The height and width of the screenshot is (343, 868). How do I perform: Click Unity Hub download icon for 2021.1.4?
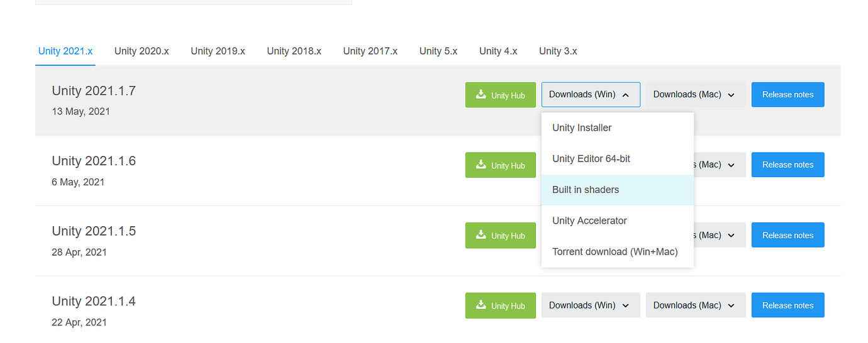point(481,305)
